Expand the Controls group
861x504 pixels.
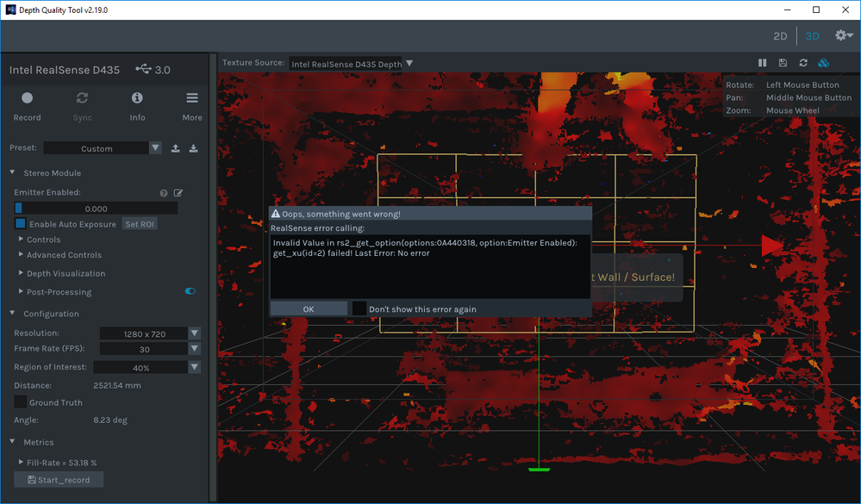(x=21, y=239)
